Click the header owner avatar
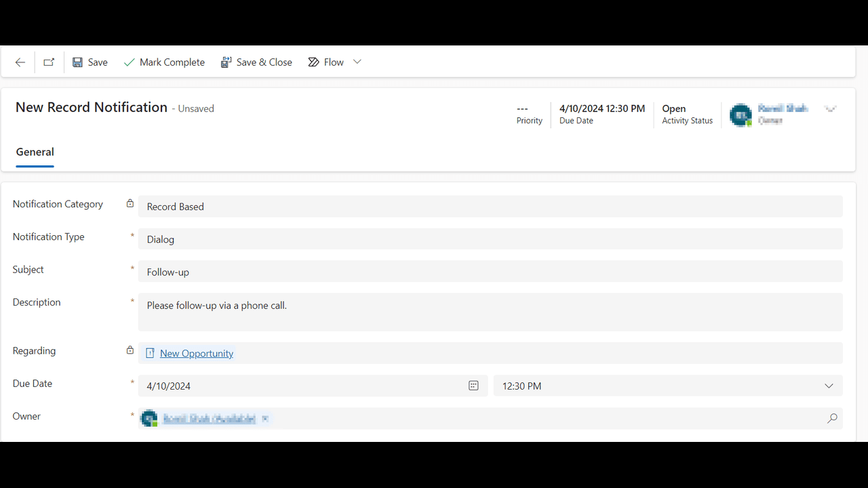This screenshot has height=488, width=868. click(x=741, y=115)
